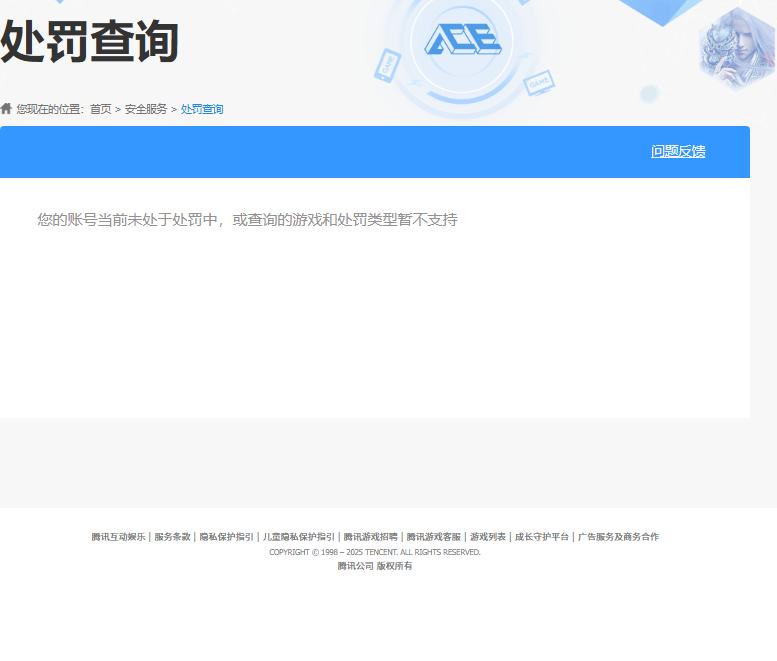This screenshot has height=661, width=777.
Task: Click the 腾讯公司 版权所有 text
Action: pos(375,566)
